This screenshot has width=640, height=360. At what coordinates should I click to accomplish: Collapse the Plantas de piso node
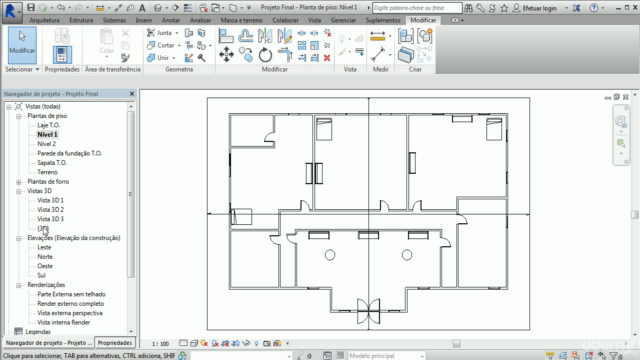pos(19,116)
